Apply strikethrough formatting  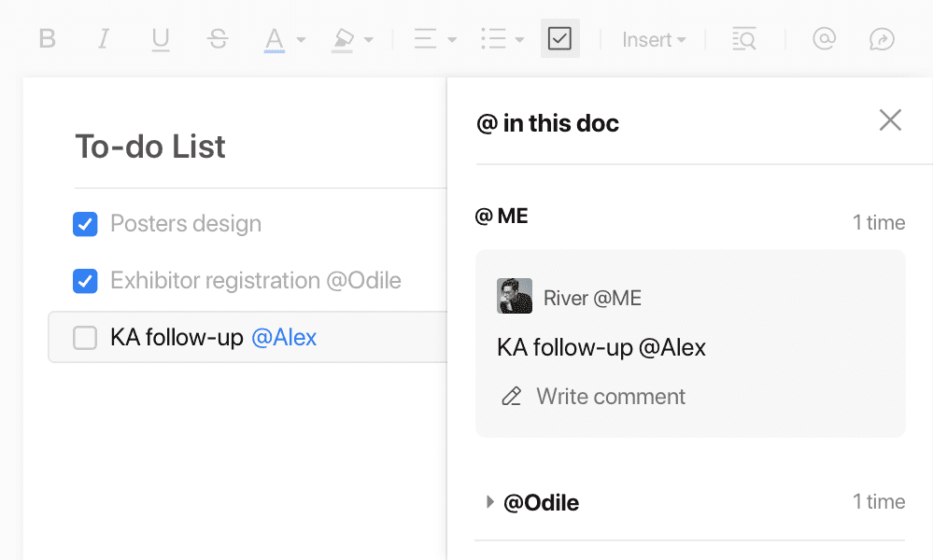pyautogui.click(x=218, y=38)
